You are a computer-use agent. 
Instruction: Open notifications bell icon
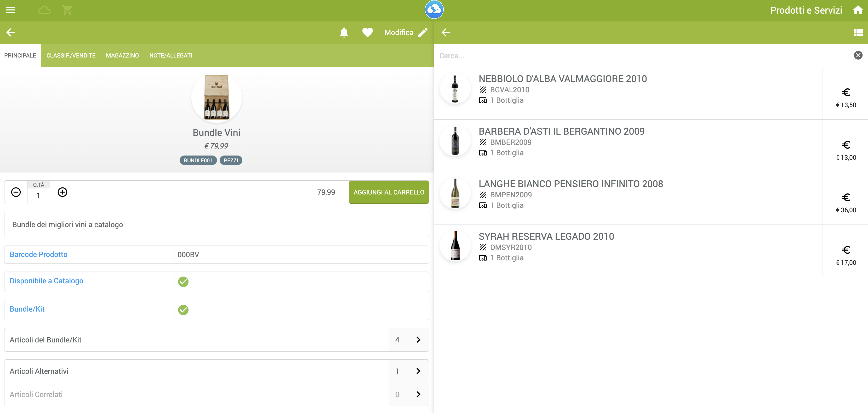click(x=344, y=33)
